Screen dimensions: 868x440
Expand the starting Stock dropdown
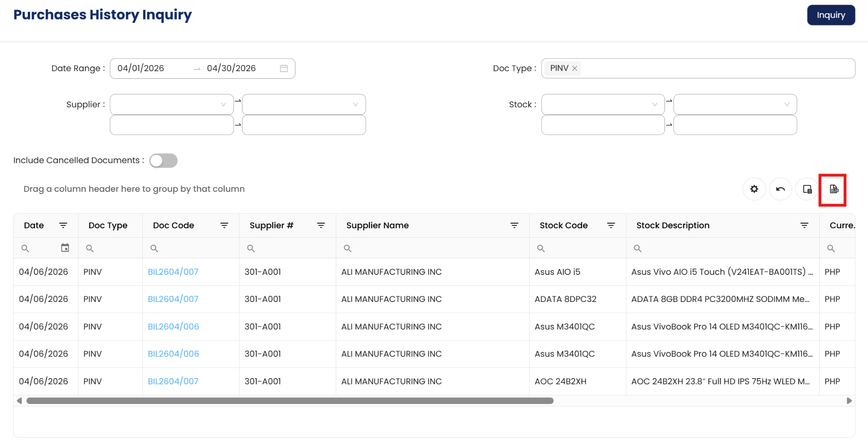pos(603,104)
